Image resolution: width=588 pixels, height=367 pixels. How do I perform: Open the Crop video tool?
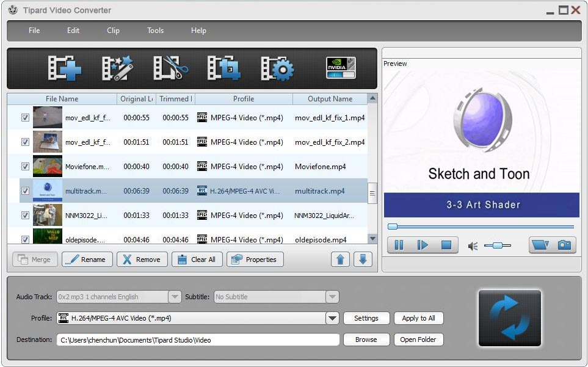223,68
